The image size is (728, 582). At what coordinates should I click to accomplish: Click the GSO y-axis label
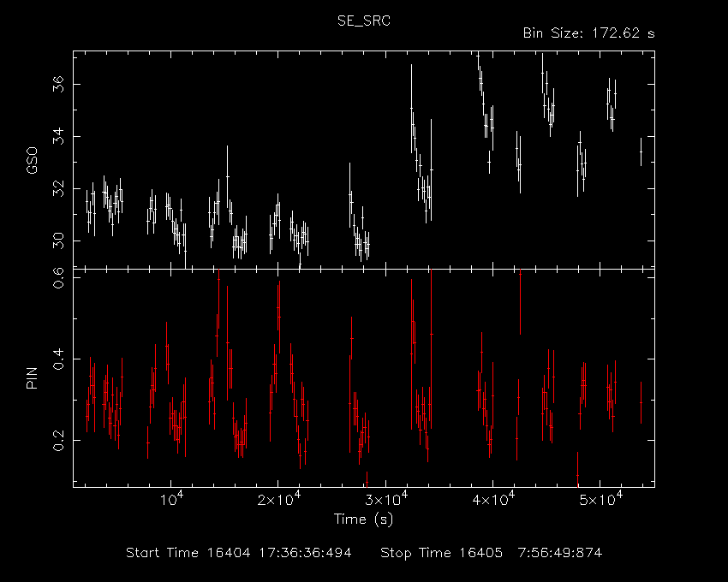[32, 160]
